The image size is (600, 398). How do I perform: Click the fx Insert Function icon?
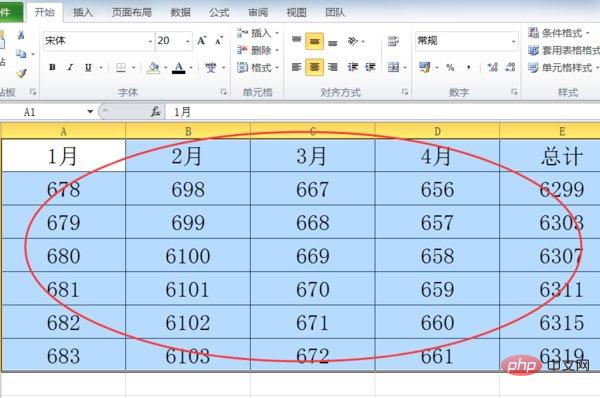155,112
